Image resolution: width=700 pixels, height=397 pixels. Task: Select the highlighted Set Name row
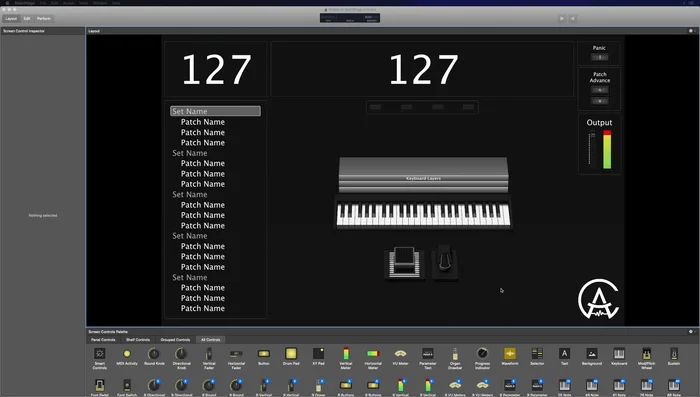[215, 111]
